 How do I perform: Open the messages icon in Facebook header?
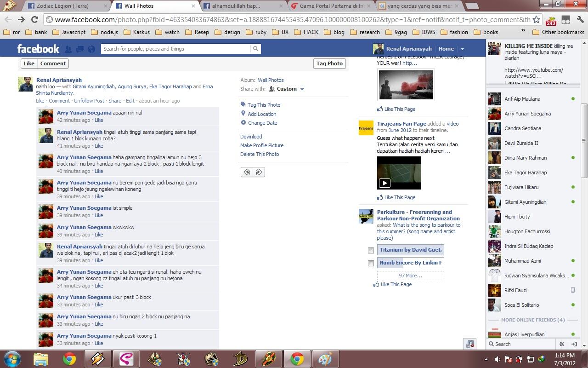tap(80, 49)
